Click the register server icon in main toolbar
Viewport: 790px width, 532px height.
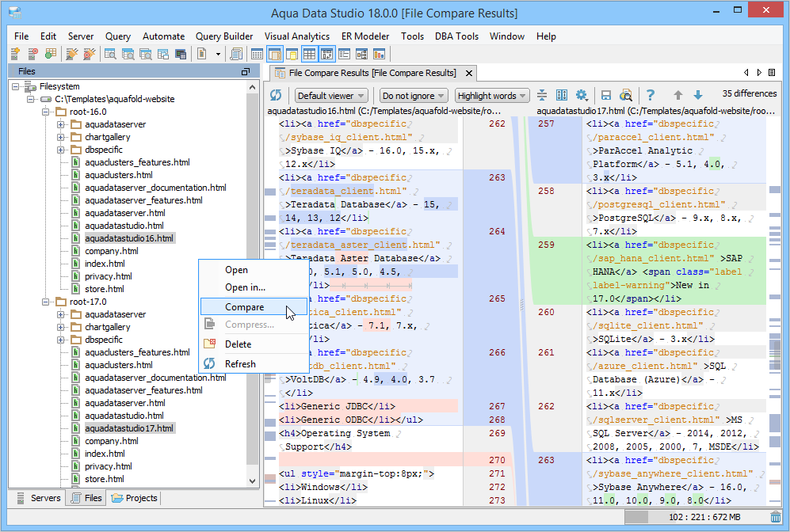click(15, 54)
